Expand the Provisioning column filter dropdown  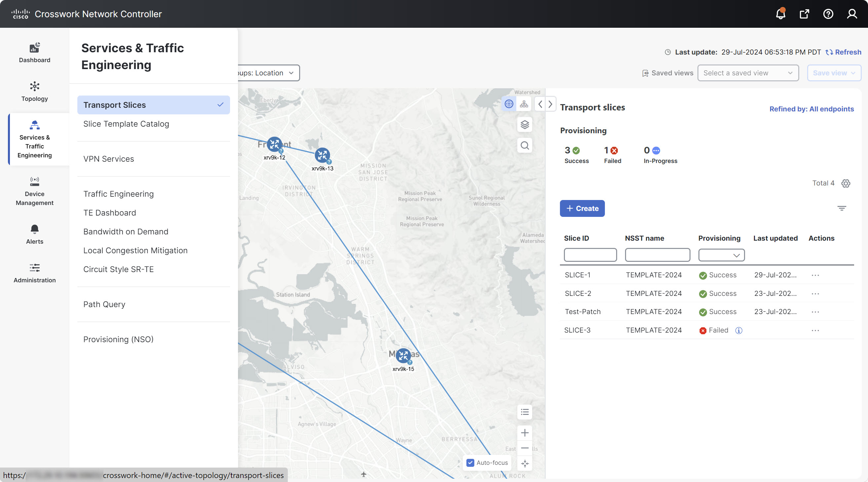tap(721, 255)
